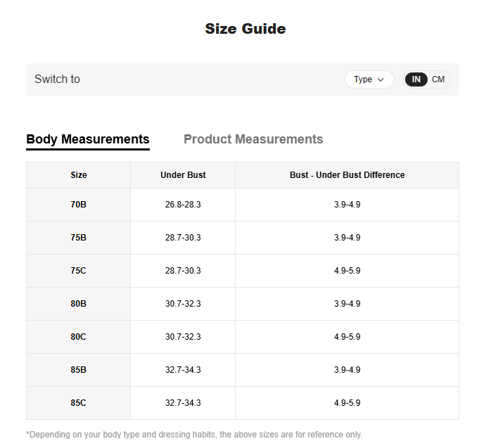479x448 pixels.
Task: Click the 26.8-28.3 under bust value
Action: 183,205
